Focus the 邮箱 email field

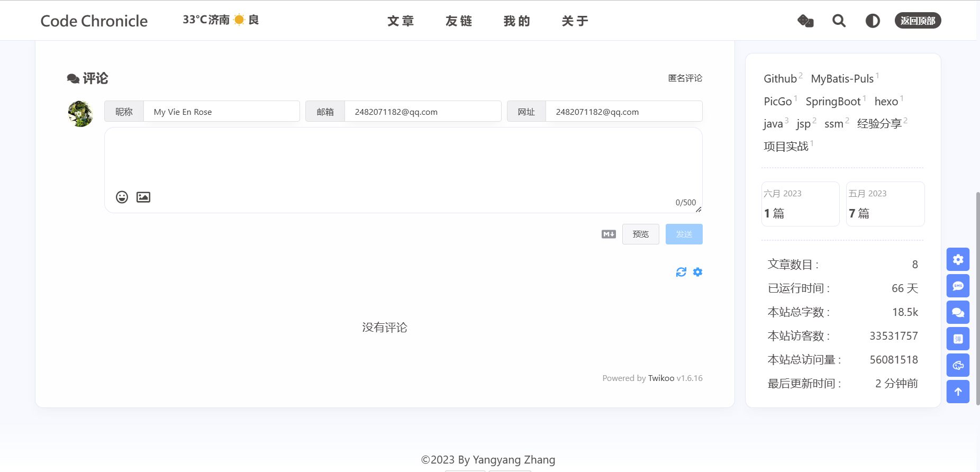pos(423,112)
